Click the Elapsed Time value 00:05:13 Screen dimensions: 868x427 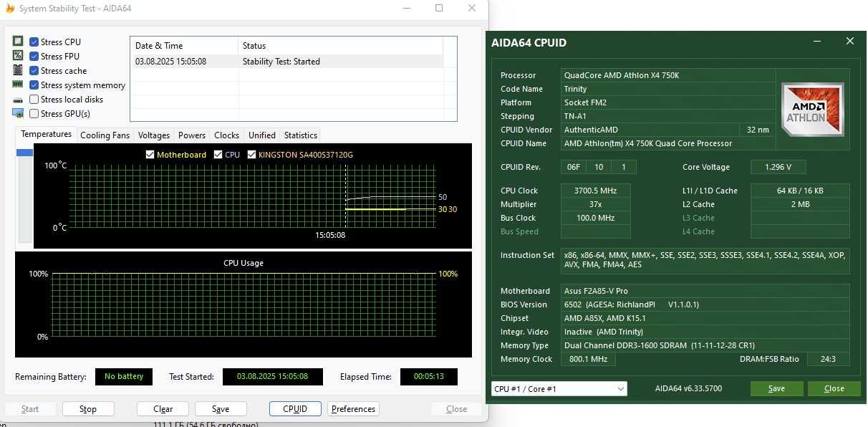tap(429, 377)
